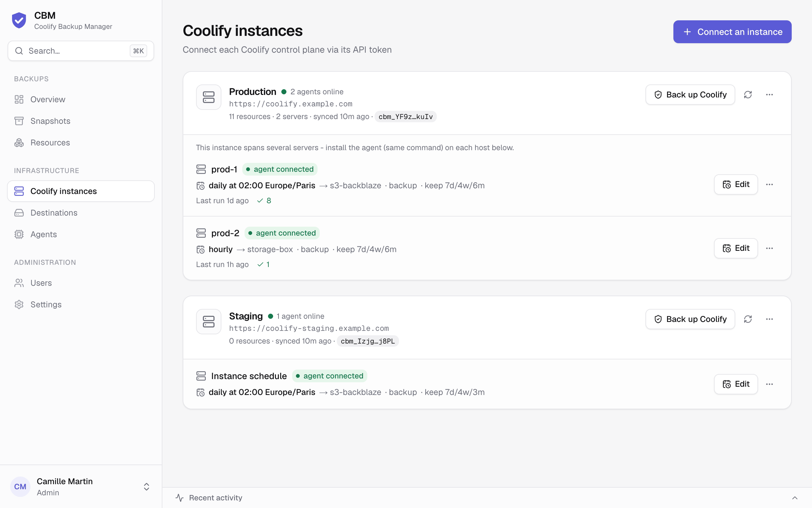Image resolution: width=812 pixels, height=508 pixels.
Task: Open more options for Staging instance
Action: (769, 319)
